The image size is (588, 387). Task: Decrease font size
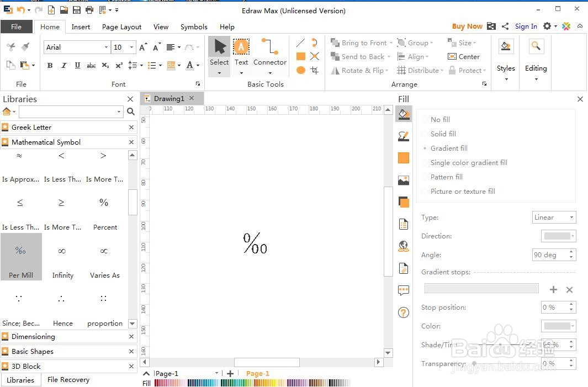[157, 47]
